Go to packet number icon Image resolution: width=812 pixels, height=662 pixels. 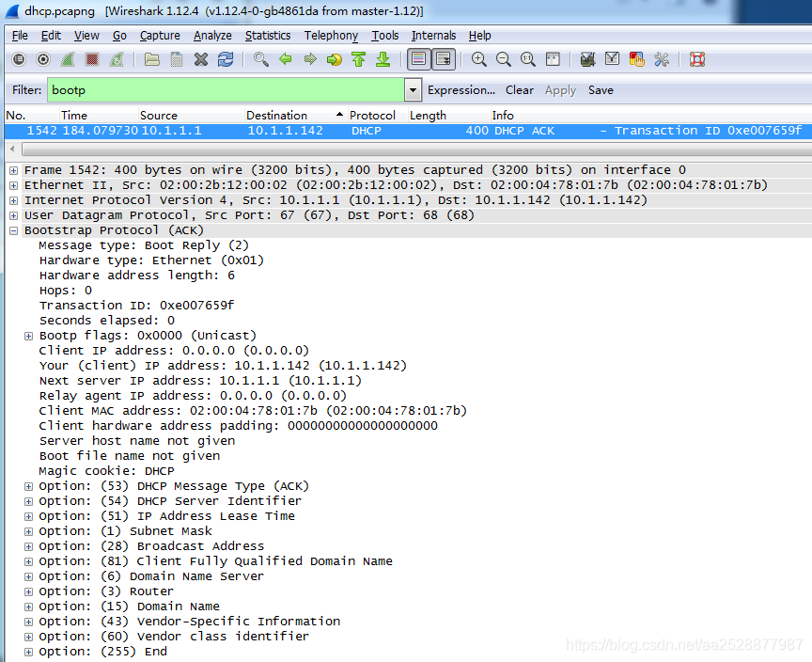(x=334, y=59)
